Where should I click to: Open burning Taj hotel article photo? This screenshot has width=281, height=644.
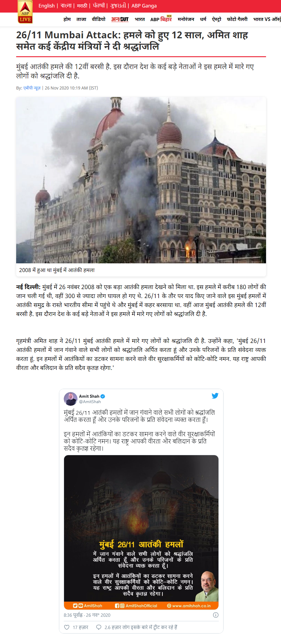pos(141,180)
